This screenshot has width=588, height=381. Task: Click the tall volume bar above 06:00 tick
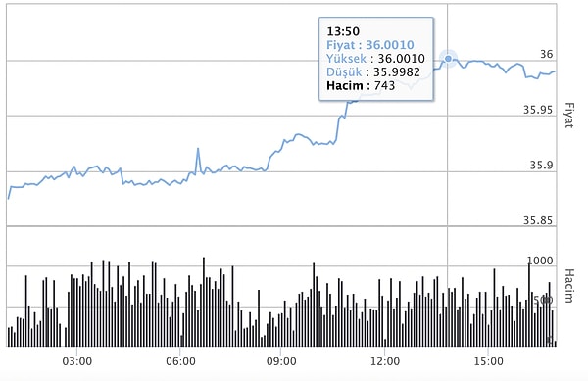tap(204, 302)
